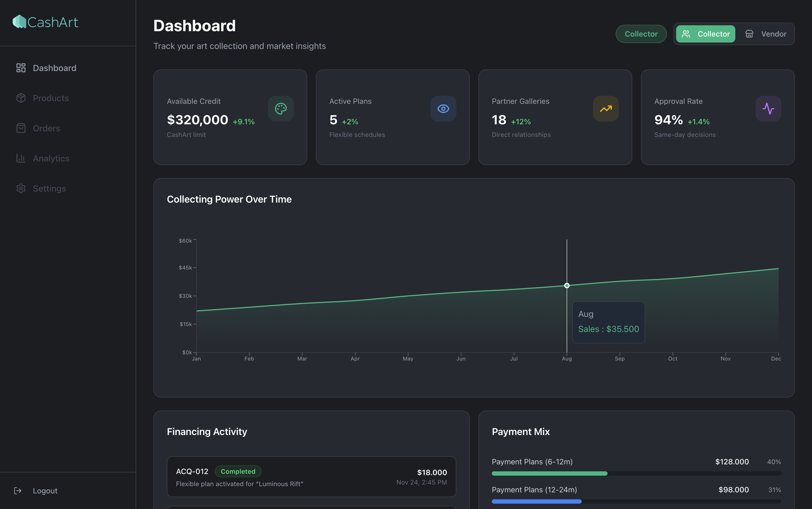
Task: Click the Products cube icon
Action: pos(21,98)
